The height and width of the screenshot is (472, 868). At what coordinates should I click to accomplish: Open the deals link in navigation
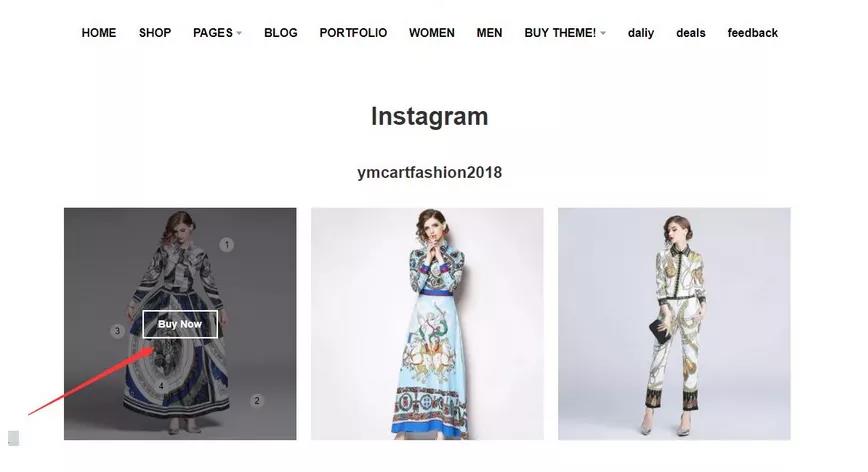tap(691, 33)
